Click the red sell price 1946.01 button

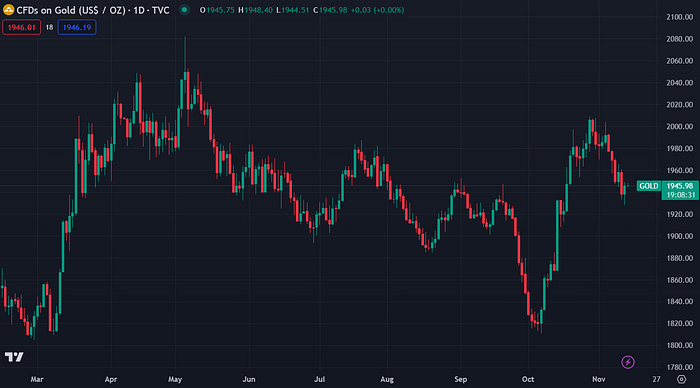click(x=21, y=27)
